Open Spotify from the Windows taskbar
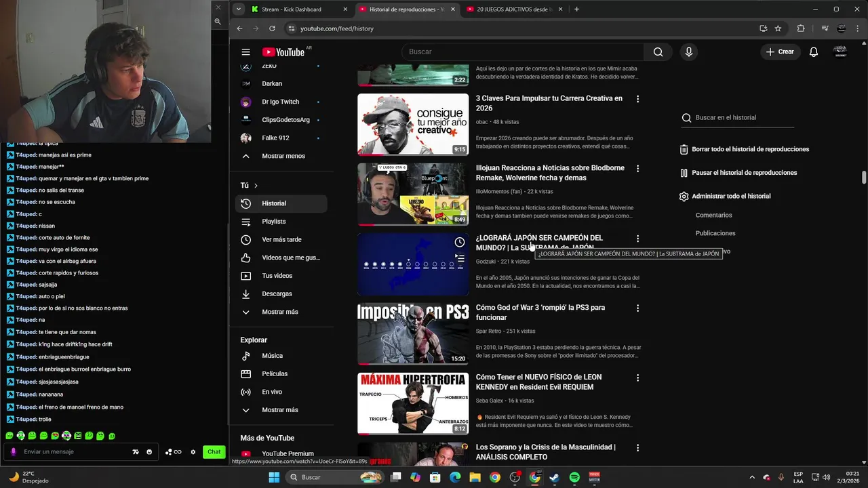The height and width of the screenshot is (488, 868). [x=574, y=477]
